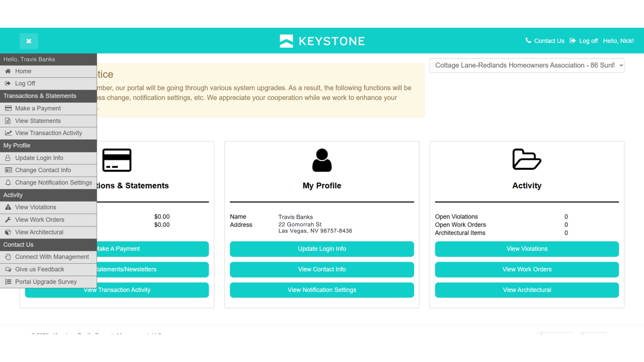
Task: Click the bell icon beside Change Notification Settings
Action: [x=8, y=183]
